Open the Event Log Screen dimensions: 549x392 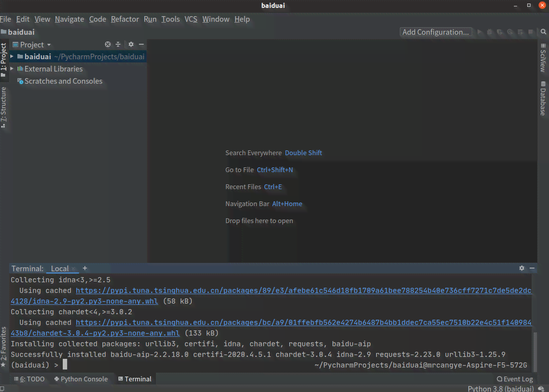(515, 379)
